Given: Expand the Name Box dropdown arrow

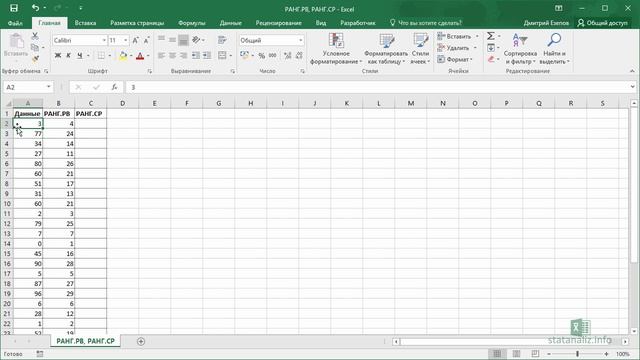Looking at the screenshot, I should pos(49,87).
